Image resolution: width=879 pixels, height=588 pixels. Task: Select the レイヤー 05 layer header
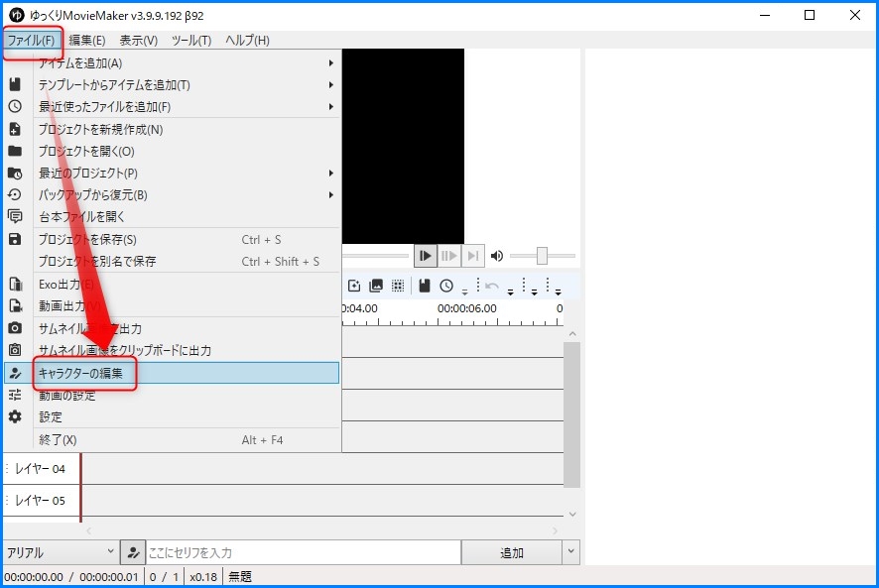[42, 500]
